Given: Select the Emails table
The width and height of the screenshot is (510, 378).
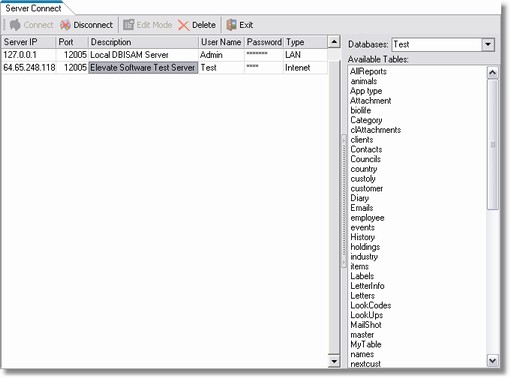Looking at the screenshot, I should pyautogui.click(x=362, y=208).
